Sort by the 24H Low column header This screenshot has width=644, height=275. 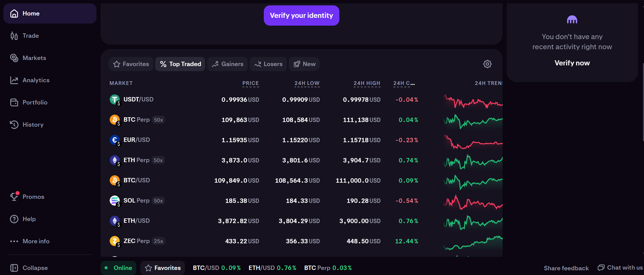click(x=307, y=83)
